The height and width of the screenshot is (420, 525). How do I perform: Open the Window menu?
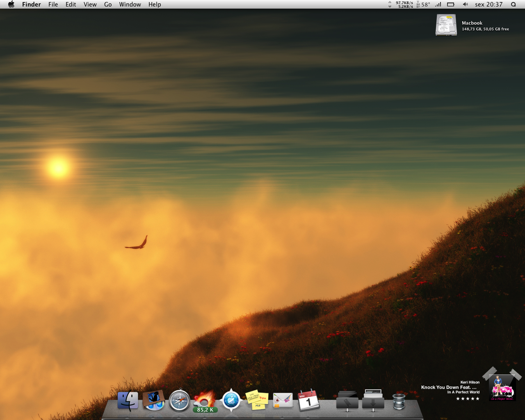point(130,5)
